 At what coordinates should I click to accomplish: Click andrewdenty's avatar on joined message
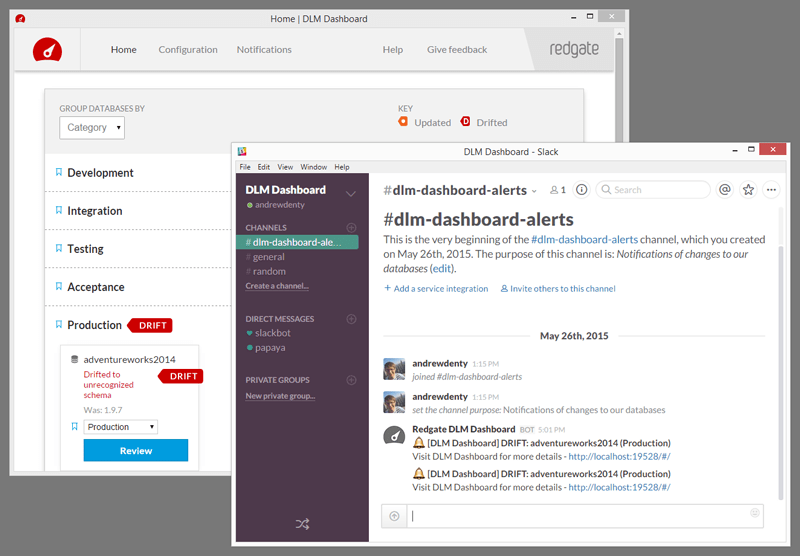coord(394,369)
